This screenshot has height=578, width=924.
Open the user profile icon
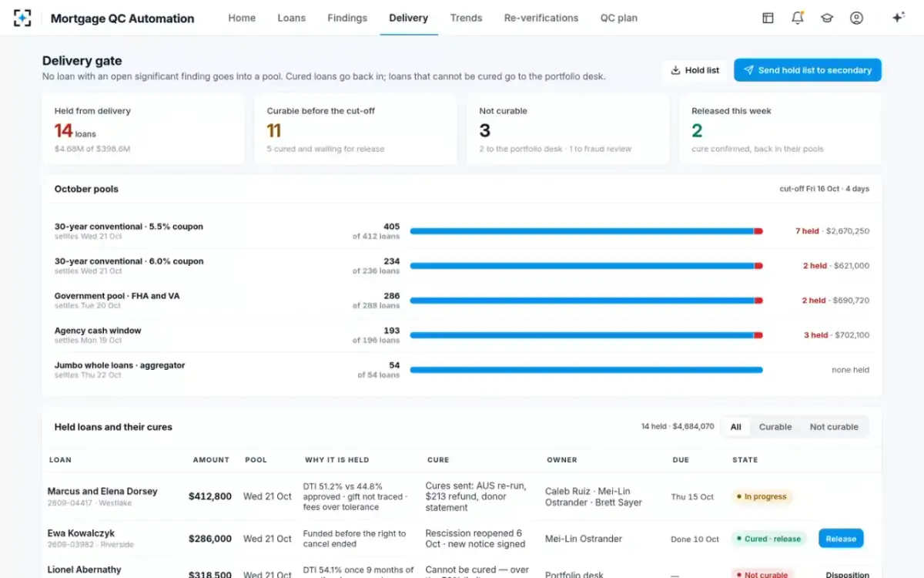[x=856, y=18]
